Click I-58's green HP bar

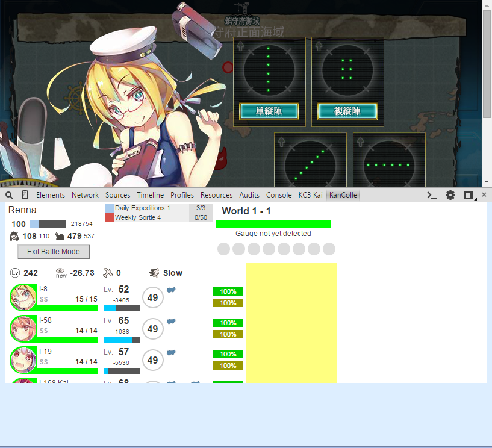(x=67, y=340)
